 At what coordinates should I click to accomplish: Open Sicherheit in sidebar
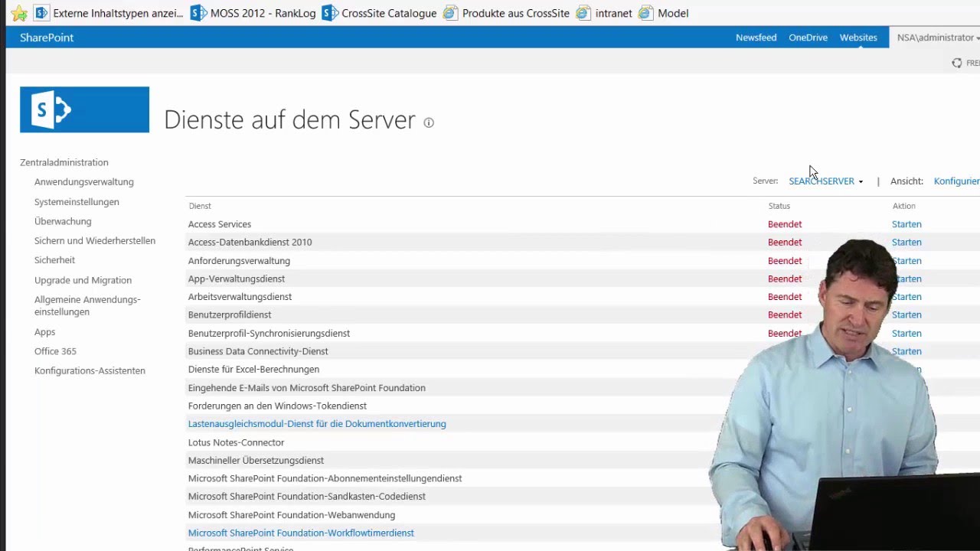coord(54,260)
